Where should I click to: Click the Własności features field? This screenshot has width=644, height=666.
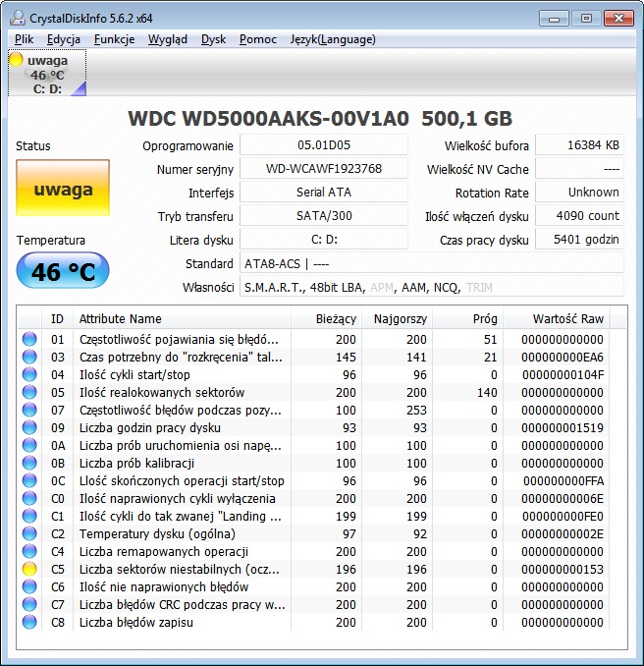click(x=432, y=287)
